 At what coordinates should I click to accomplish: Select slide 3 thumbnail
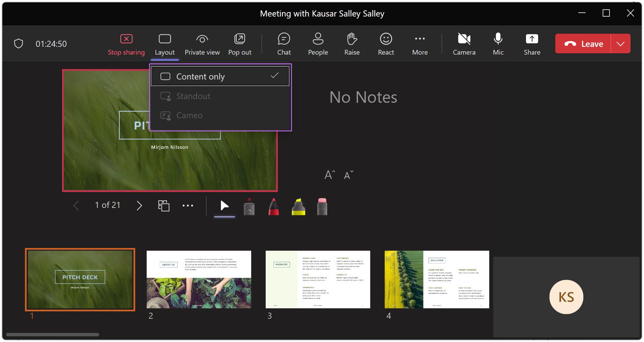click(x=318, y=279)
